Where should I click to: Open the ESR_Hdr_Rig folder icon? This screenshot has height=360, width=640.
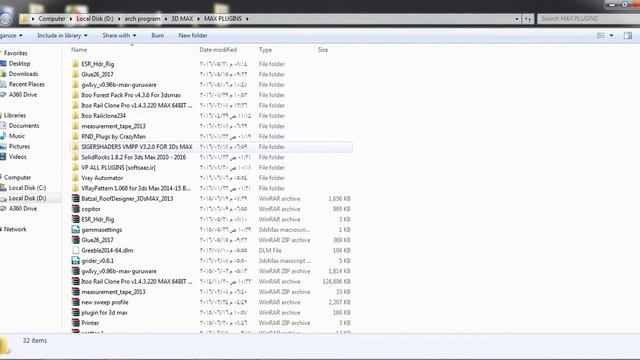click(x=76, y=64)
